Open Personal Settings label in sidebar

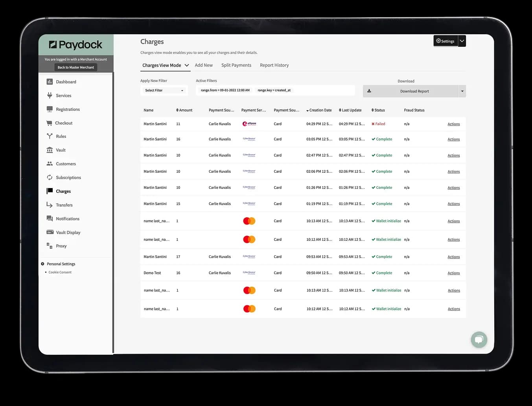pyautogui.click(x=61, y=264)
